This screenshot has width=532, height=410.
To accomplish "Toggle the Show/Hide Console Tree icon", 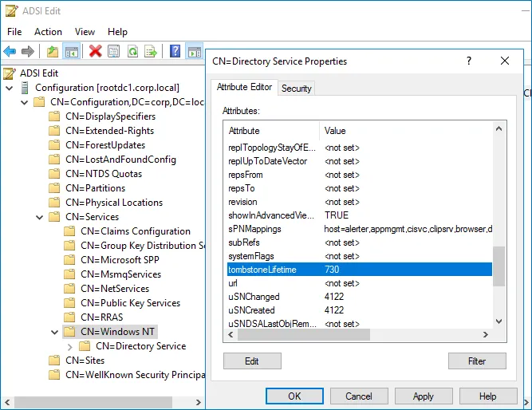I will coord(72,52).
